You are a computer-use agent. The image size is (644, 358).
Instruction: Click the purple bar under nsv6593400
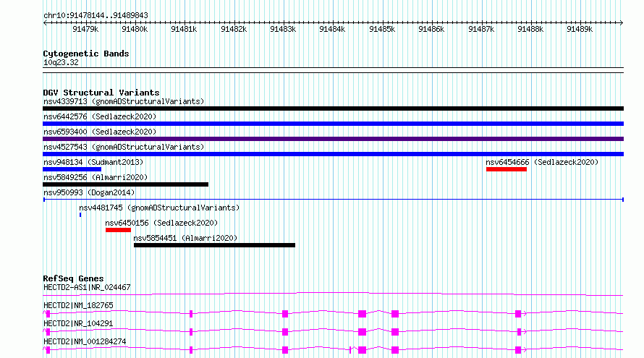pyautogui.click(x=333, y=139)
